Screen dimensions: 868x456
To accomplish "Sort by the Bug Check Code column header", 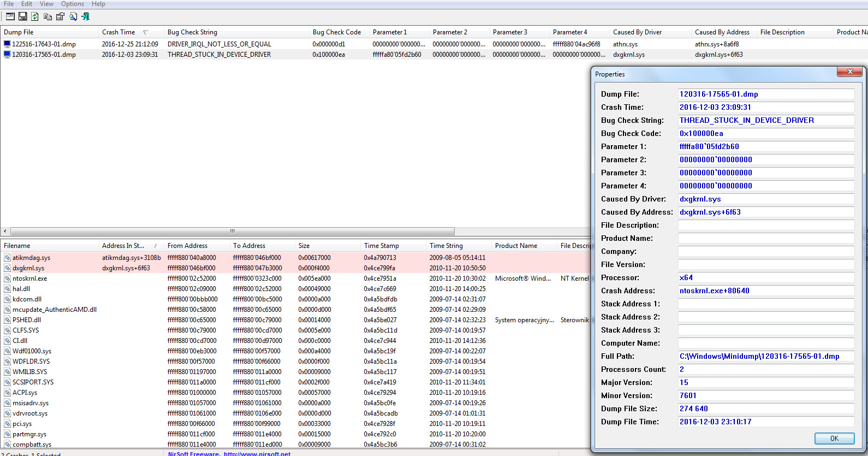I will point(339,32).
